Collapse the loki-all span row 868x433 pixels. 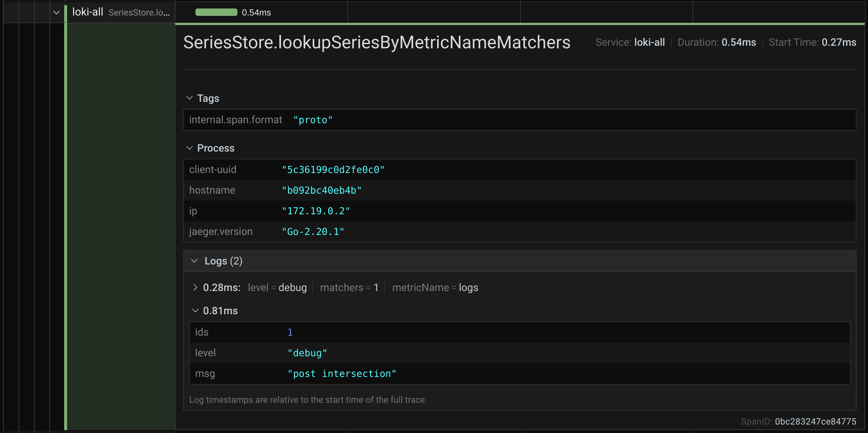pyautogui.click(x=56, y=12)
